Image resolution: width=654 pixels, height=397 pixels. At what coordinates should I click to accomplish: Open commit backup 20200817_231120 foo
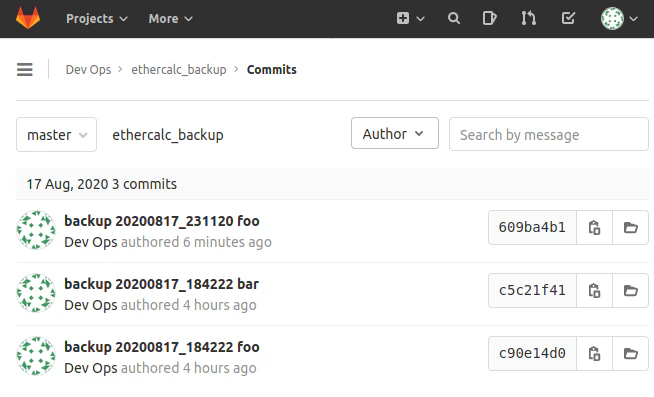(162, 221)
